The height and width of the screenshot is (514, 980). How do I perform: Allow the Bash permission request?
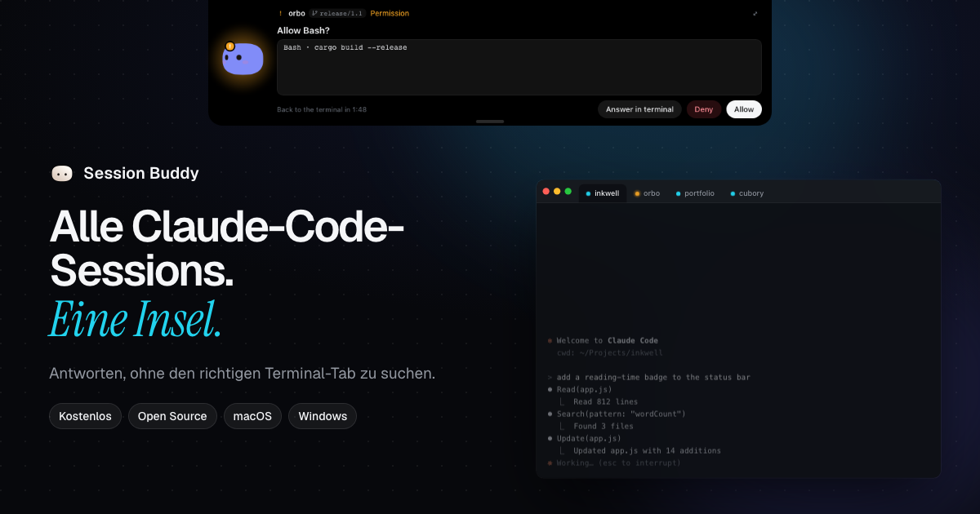[744, 109]
